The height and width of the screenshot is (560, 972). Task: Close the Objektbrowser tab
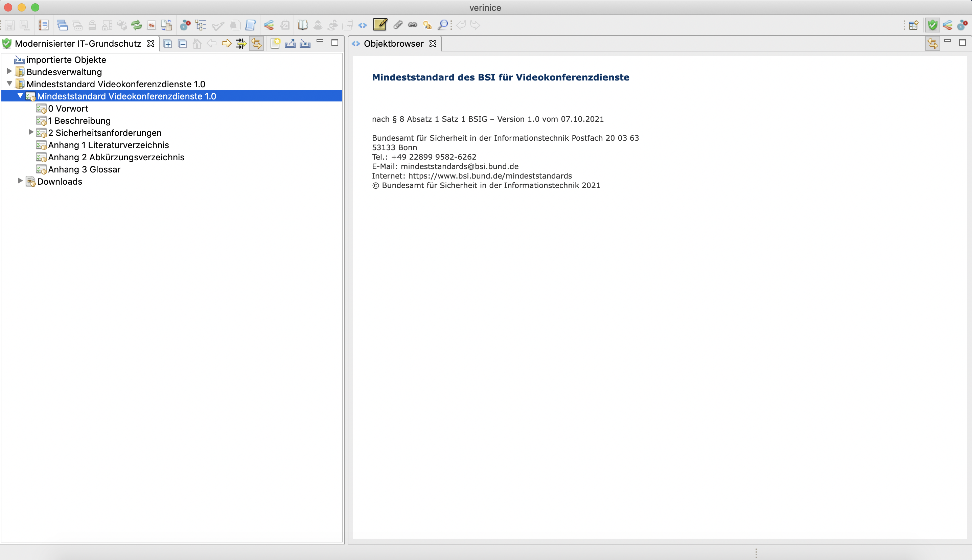[433, 44]
